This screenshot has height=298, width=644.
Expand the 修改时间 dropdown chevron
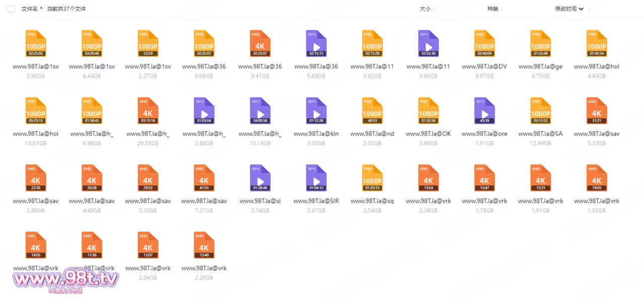[582, 9]
